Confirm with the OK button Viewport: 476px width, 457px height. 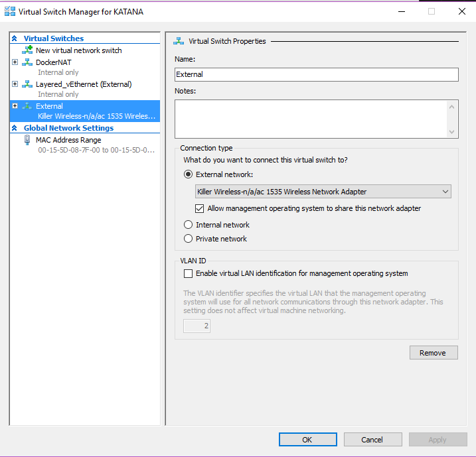(x=308, y=440)
